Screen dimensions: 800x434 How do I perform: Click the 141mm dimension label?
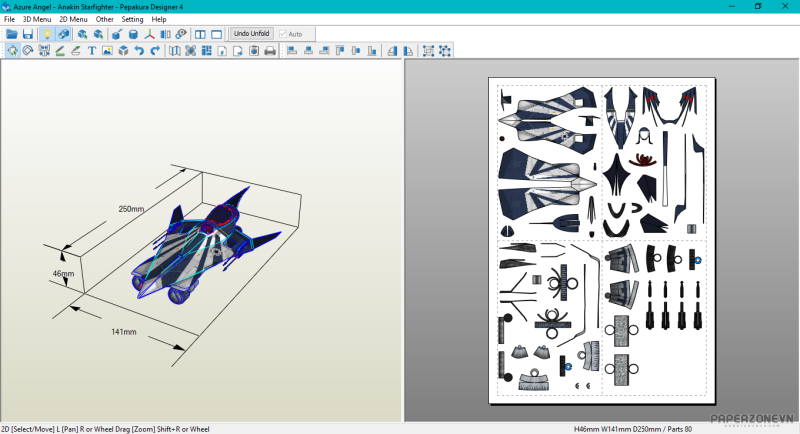123,332
